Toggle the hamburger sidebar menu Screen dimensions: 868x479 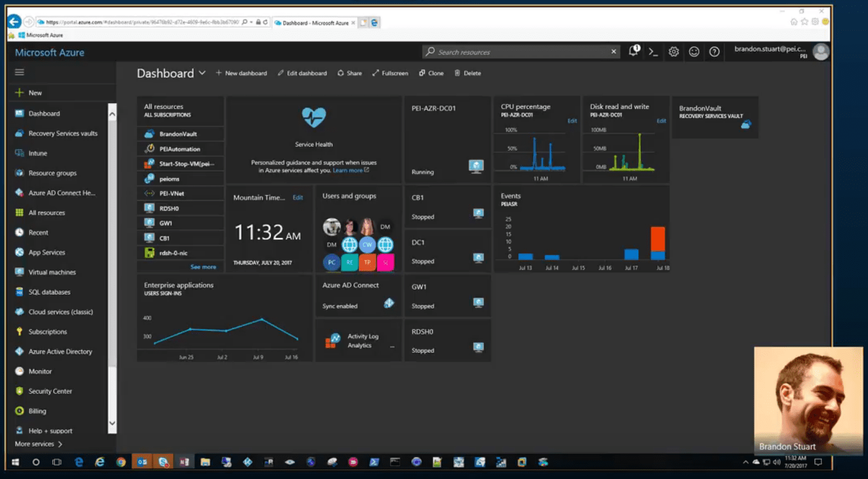pos(20,72)
